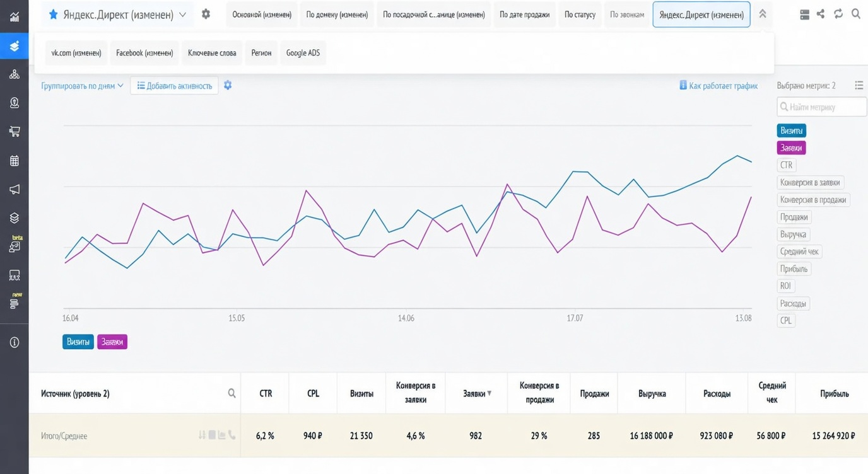
Task: Click the refresh icon in top toolbar
Action: (838, 14)
